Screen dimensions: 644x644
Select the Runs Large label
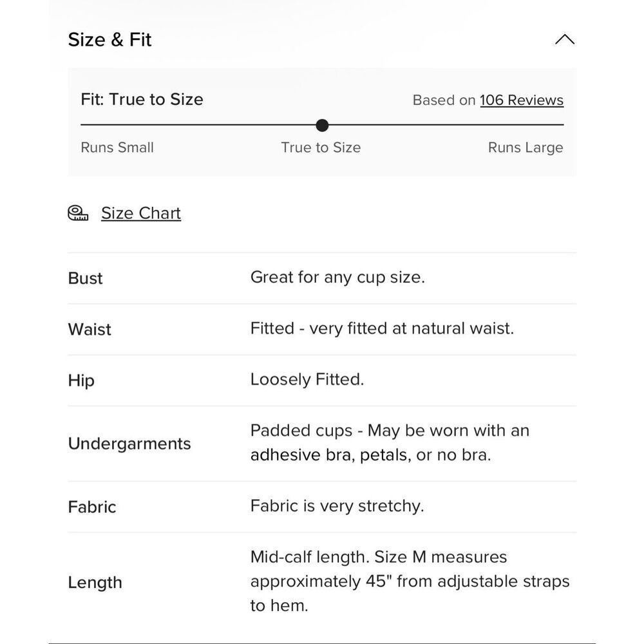coord(526,147)
